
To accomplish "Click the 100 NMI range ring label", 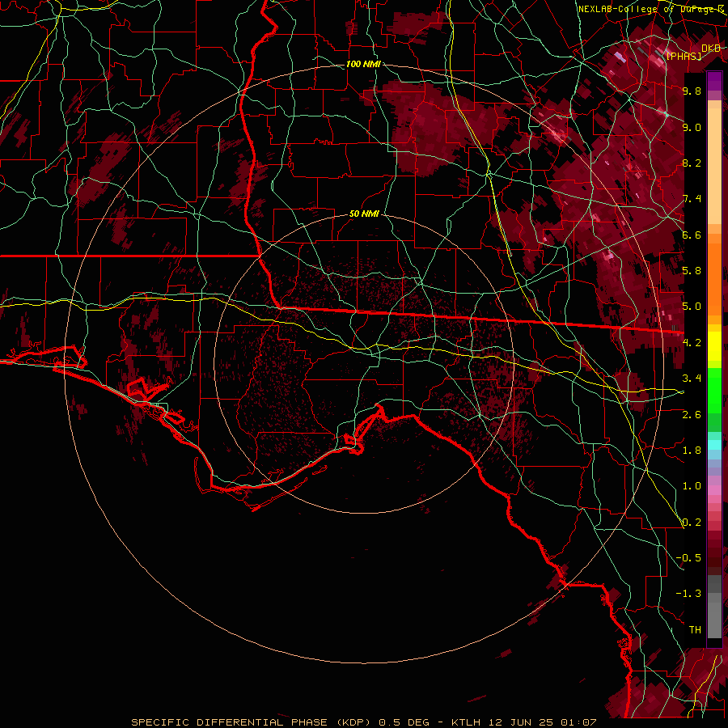I will pos(363,64).
